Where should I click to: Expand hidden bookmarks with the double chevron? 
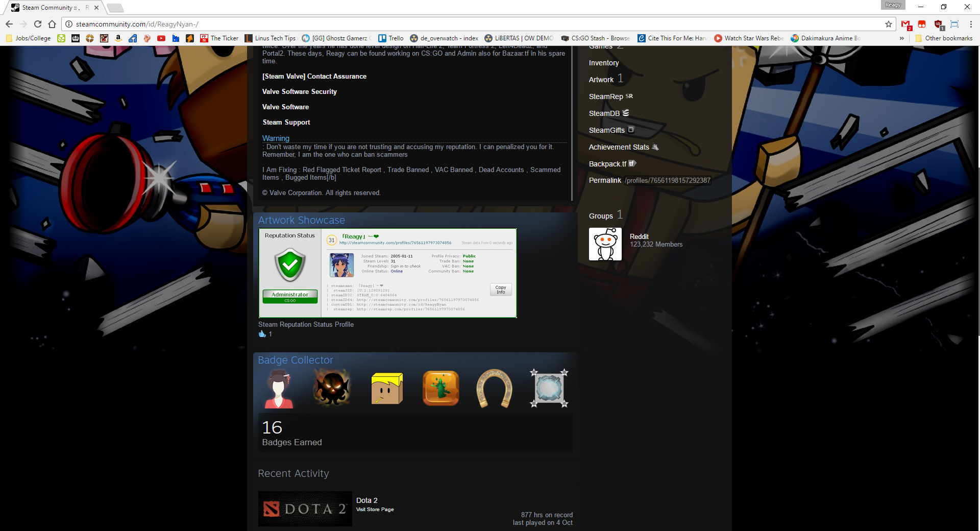[x=902, y=38]
